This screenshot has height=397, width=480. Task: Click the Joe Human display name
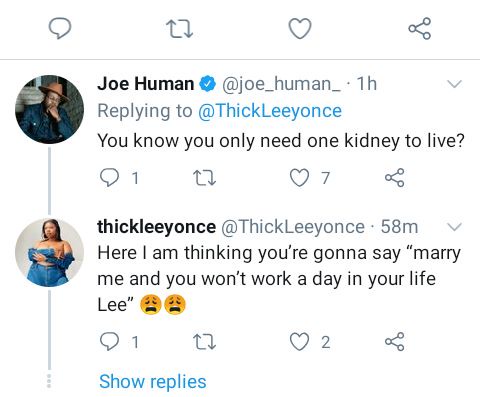point(145,83)
